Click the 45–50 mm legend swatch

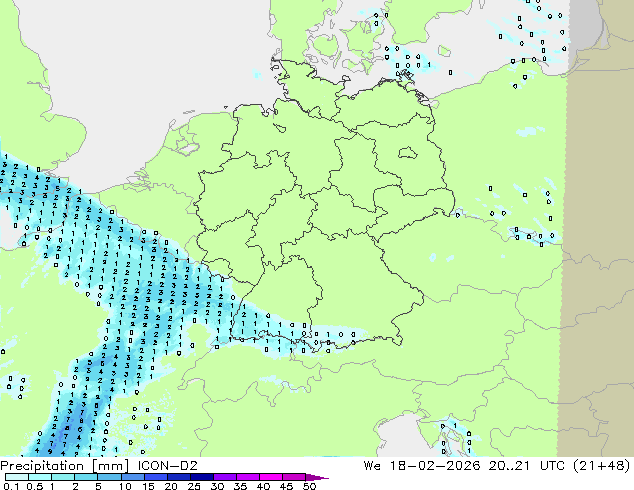click(293, 477)
